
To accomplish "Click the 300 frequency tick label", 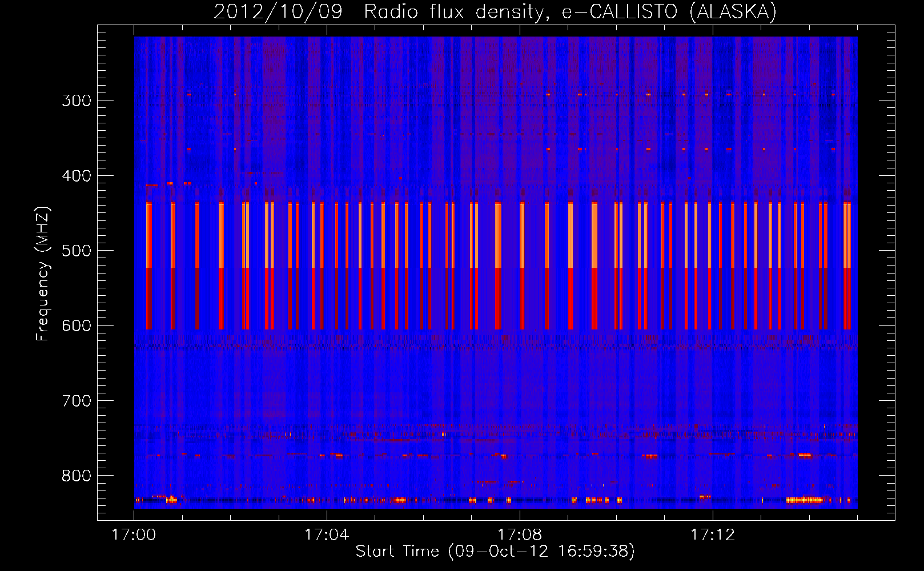I will 77,100.
